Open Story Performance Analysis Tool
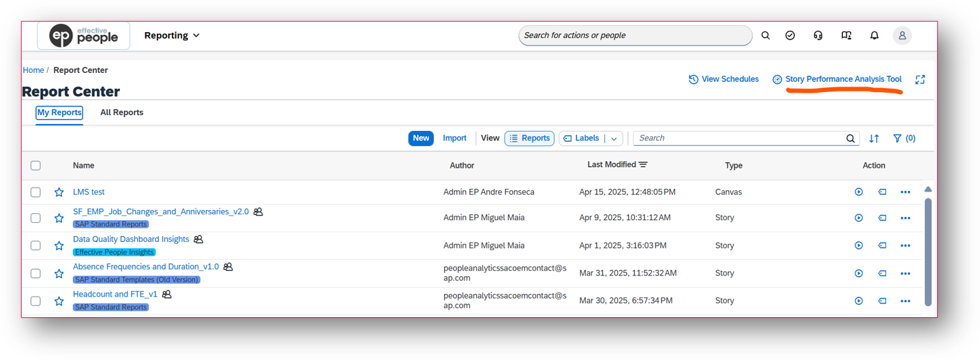 [x=837, y=79]
